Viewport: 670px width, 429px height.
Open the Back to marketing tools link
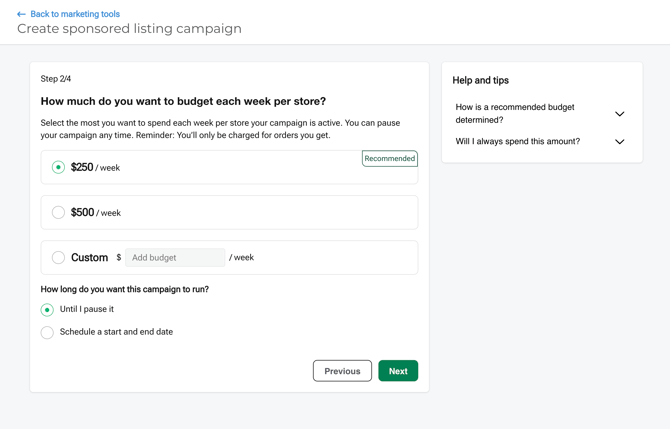click(75, 14)
